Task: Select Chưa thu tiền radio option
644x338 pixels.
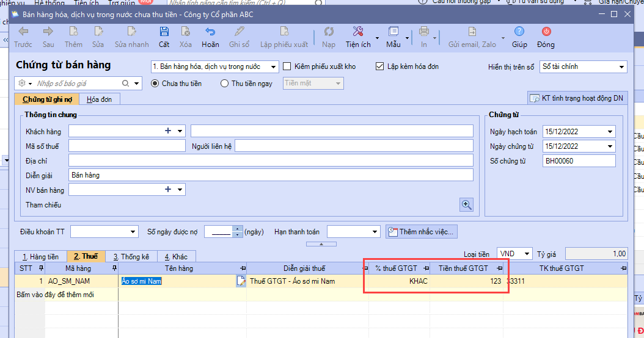Action: (155, 83)
